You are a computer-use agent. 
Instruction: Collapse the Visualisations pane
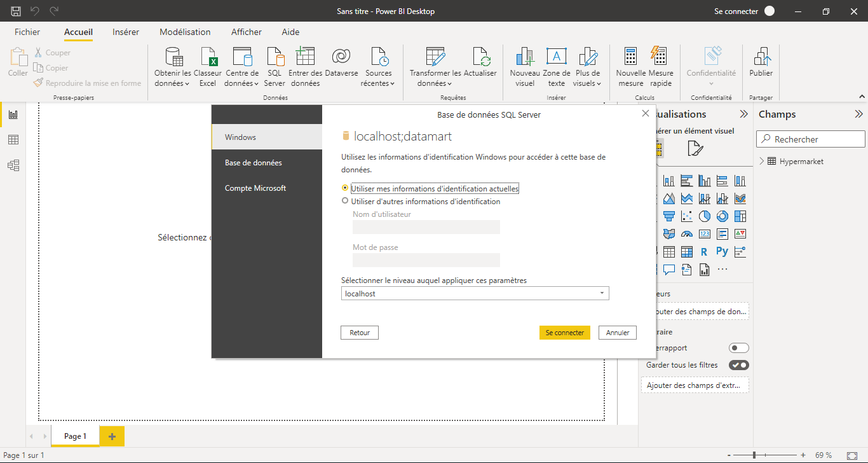tap(743, 114)
